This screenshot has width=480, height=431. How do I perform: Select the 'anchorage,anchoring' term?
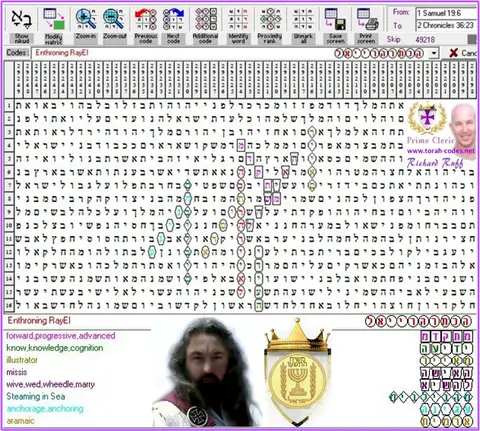tap(45, 409)
